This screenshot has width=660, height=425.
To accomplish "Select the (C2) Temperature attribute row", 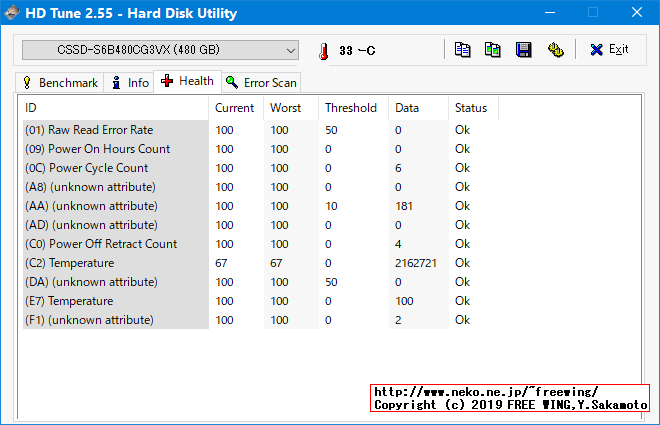I will 115,263.
